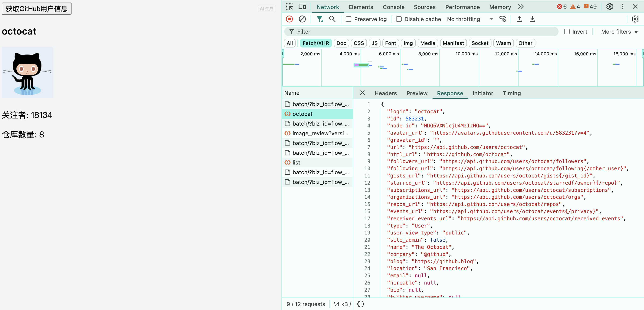Click the import HAR upload icon

519,19
